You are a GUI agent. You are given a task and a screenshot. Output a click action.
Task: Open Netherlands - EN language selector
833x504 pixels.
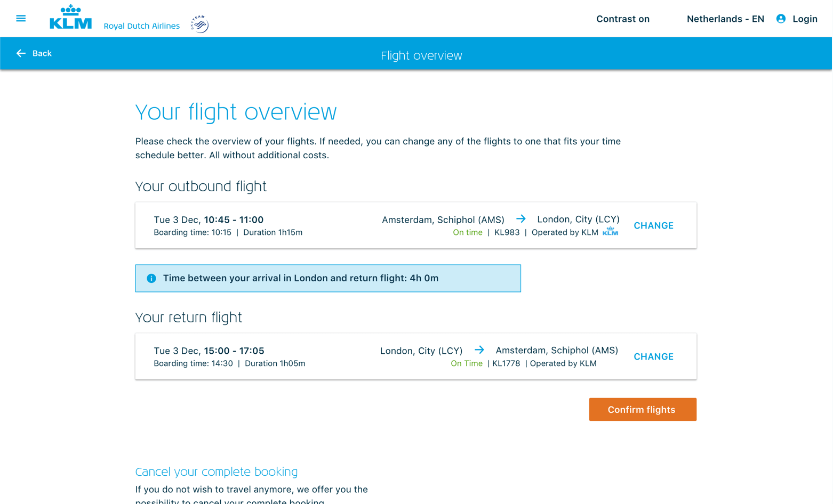725,19
